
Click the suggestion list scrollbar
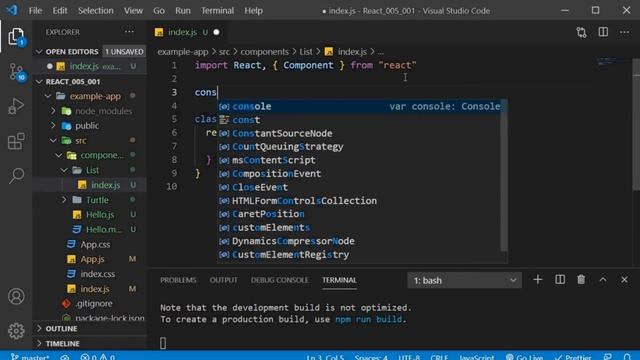[504, 176]
